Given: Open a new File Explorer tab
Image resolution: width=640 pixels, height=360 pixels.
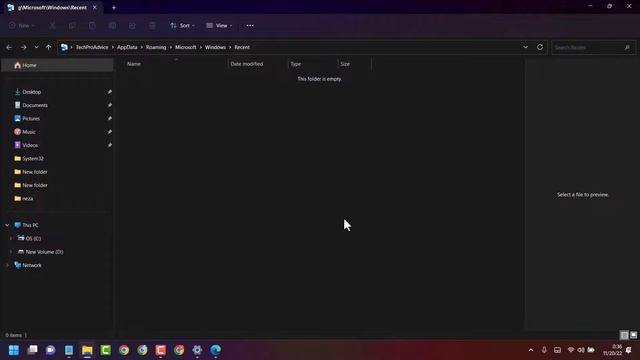Looking at the screenshot, I should [114, 7].
